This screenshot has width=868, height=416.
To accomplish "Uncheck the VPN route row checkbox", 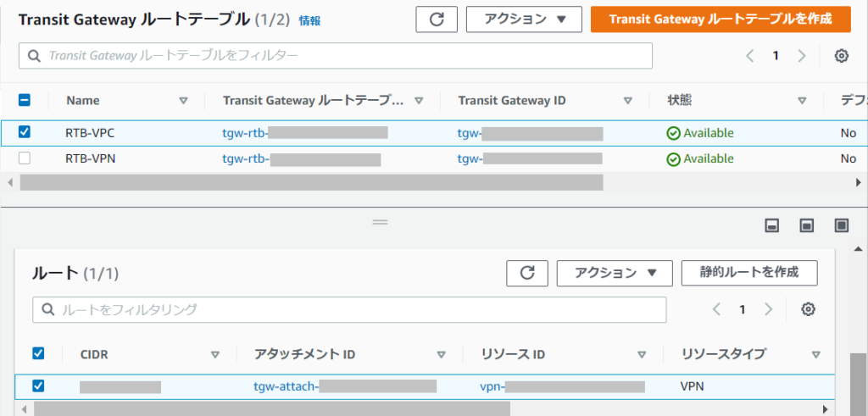I will pyautogui.click(x=38, y=385).
